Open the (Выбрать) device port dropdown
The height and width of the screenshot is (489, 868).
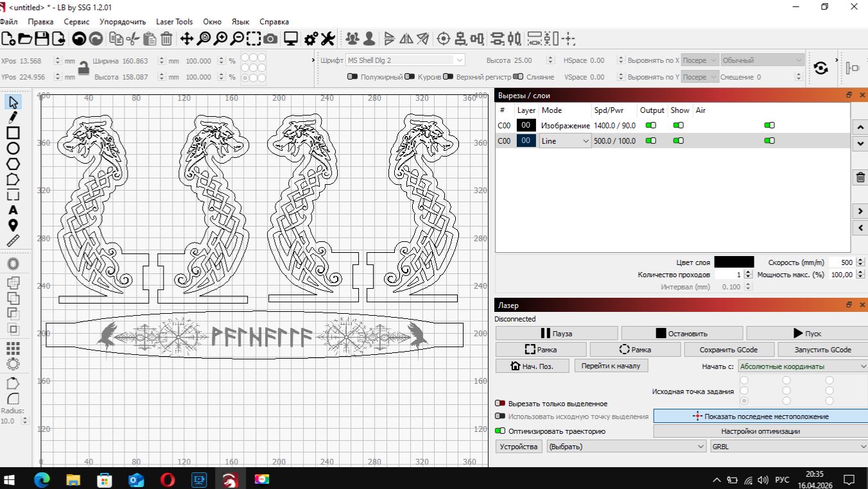(626, 446)
